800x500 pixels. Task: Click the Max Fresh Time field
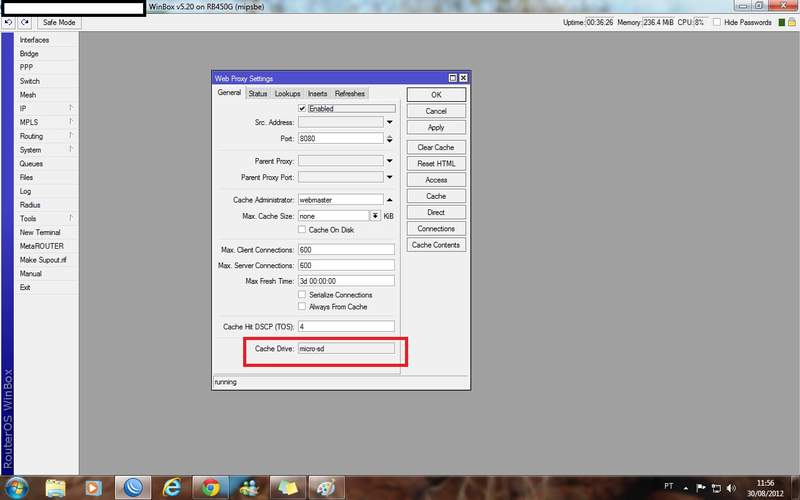coord(346,281)
